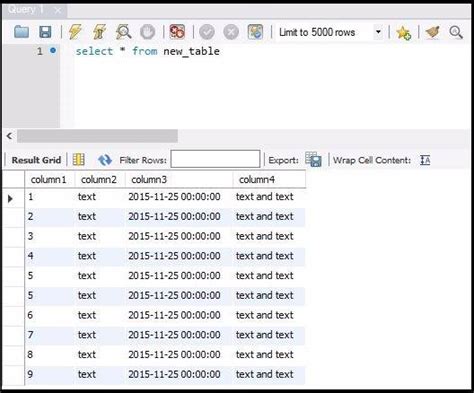The width and height of the screenshot is (474, 393).
Task: Refresh the results with the blue arrows icon
Action: click(x=105, y=160)
